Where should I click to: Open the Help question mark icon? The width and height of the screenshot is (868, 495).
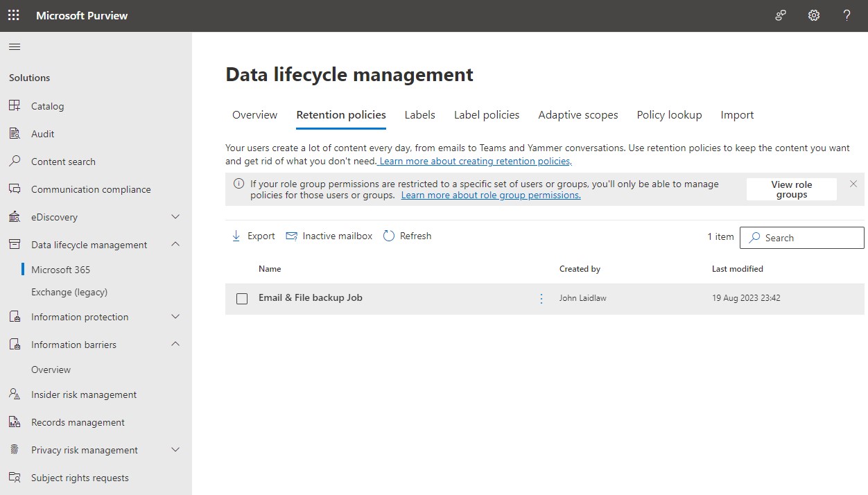(x=847, y=15)
